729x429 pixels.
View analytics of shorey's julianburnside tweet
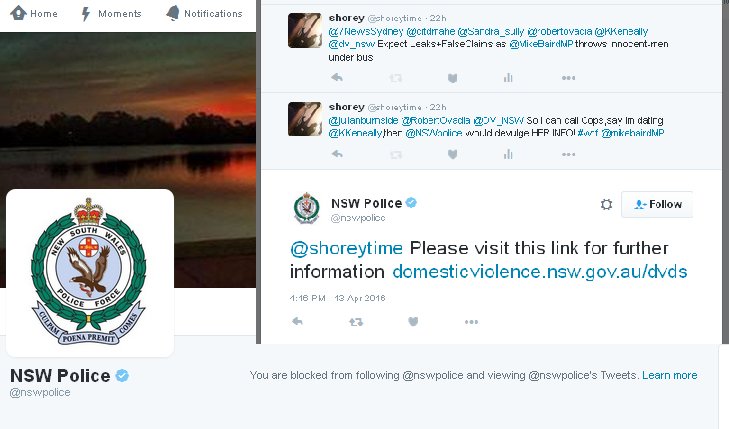[508, 154]
